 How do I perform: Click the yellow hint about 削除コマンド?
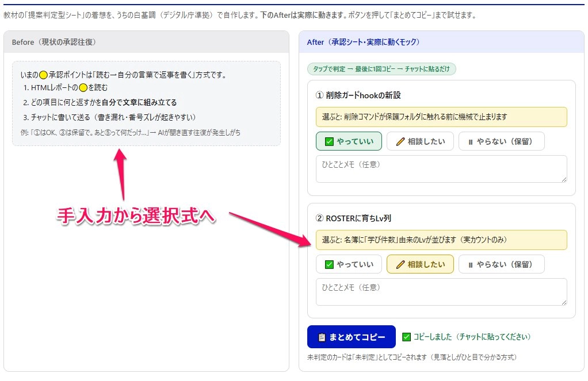pyautogui.click(x=441, y=117)
